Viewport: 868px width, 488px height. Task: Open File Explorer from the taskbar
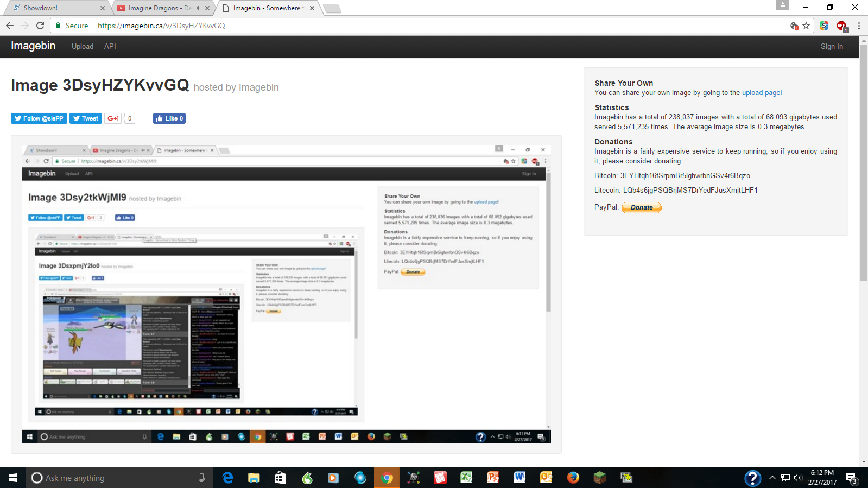pos(254,478)
